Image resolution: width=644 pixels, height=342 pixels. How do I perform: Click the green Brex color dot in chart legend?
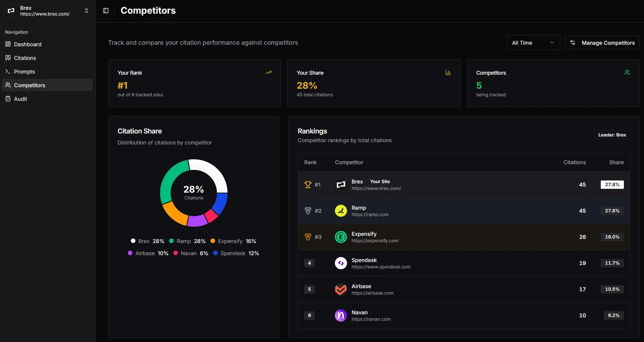pyautogui.click(x=133, y=241)
